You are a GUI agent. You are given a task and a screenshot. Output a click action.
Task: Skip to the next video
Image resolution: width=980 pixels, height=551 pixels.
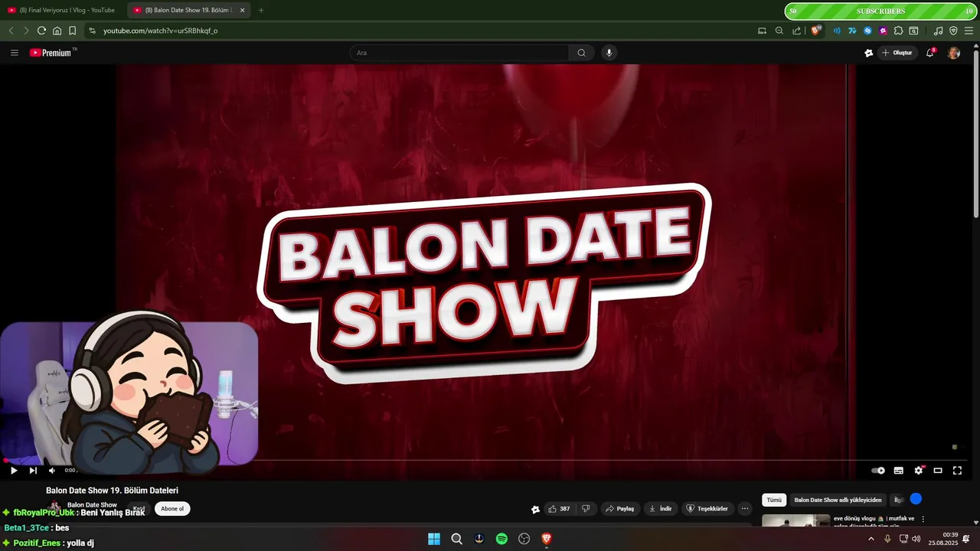click(33, 471)
